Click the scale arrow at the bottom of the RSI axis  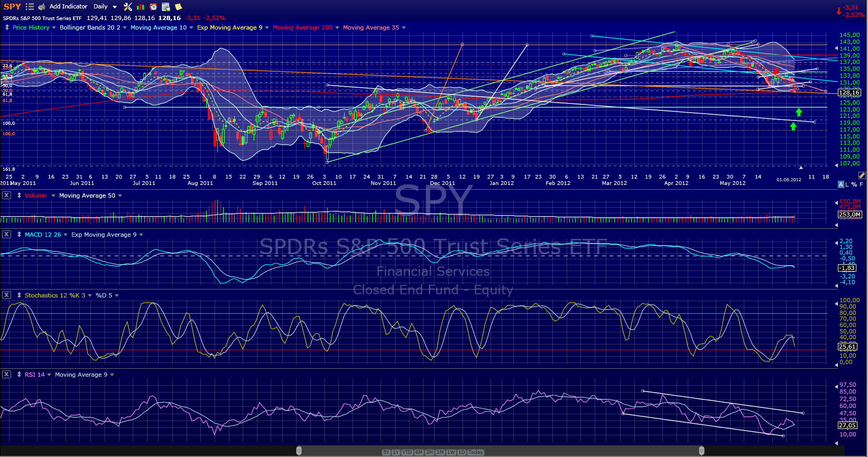[x=836, y=443]
